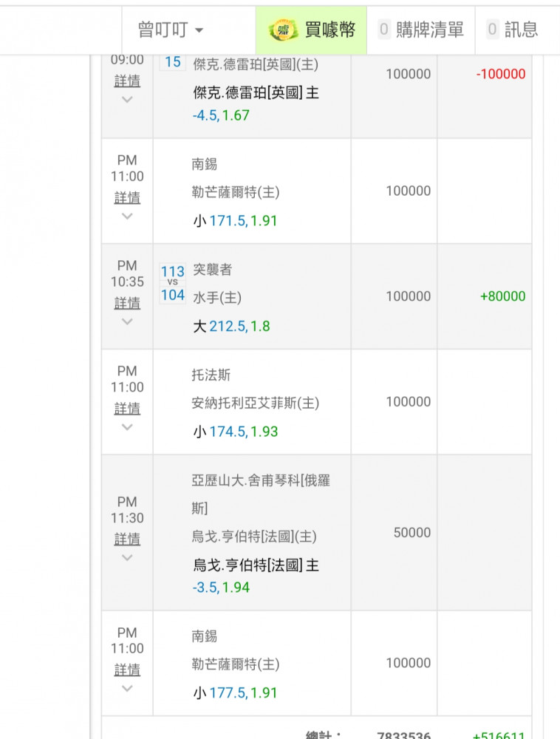Click the gold coin icon by 買噱幣
The image size is (560, 739).
pos(282,30)
